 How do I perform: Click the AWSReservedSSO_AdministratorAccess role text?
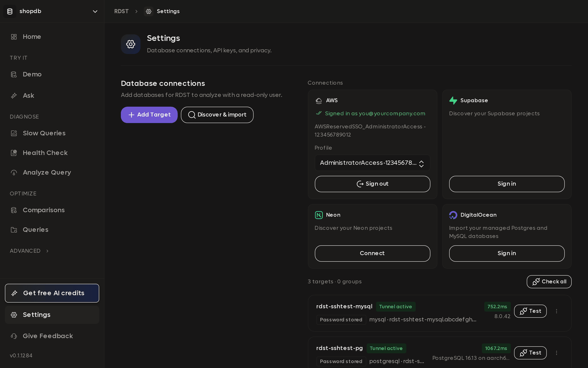pyautogui.click(x=370, y=131)
